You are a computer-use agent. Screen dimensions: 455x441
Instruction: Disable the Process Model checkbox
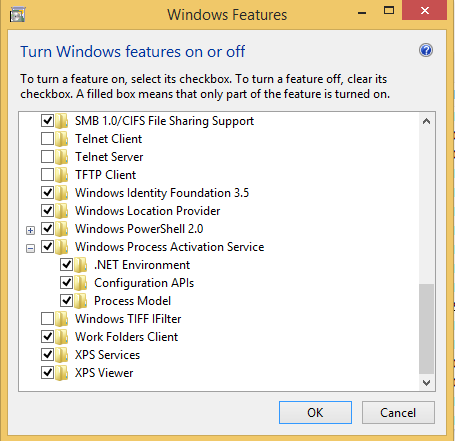(x=66, y=301)
